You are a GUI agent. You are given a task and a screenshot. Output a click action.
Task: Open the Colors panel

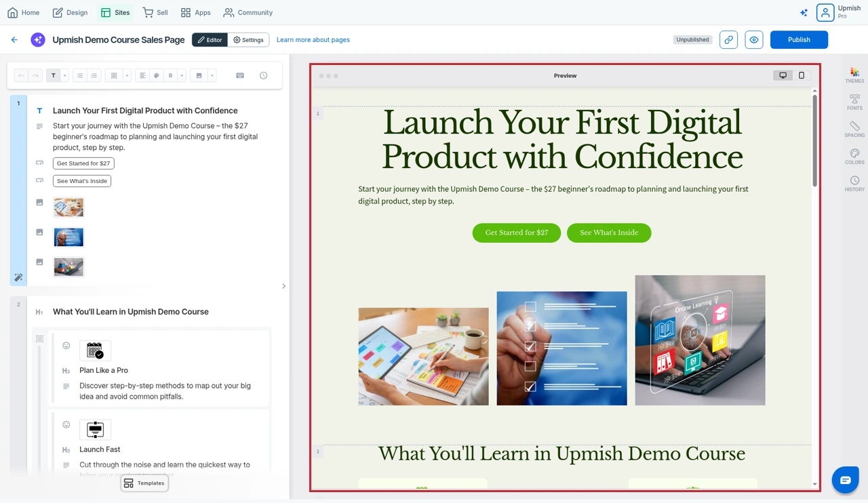click(854, 157)
